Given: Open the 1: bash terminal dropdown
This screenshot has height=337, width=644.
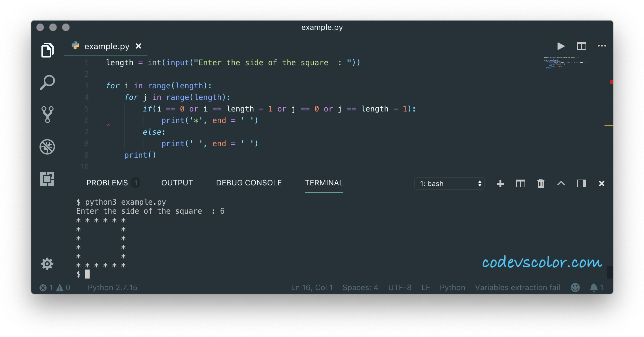Looking at the screenshot, I should (449, 183).
